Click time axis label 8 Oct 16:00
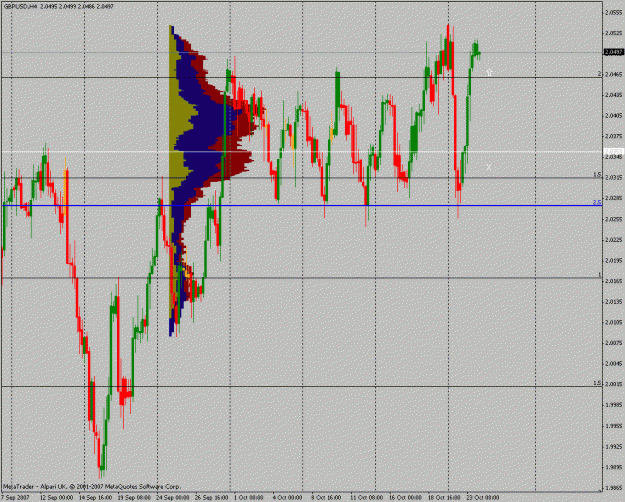This screenshot has height=502, width=625. 326,498
